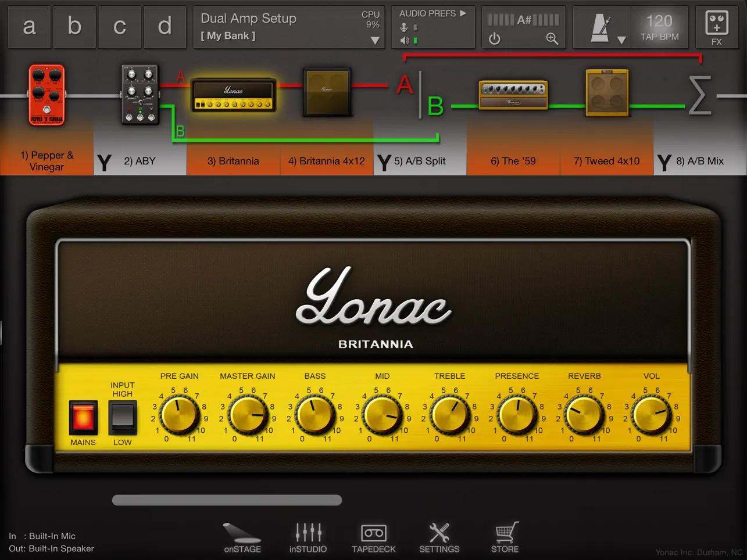The width and height of the screenshot is (747, 560).
Task: Click the Dual Amp Setup preset name
Action: pyautogui.click(x=248, y=19)
